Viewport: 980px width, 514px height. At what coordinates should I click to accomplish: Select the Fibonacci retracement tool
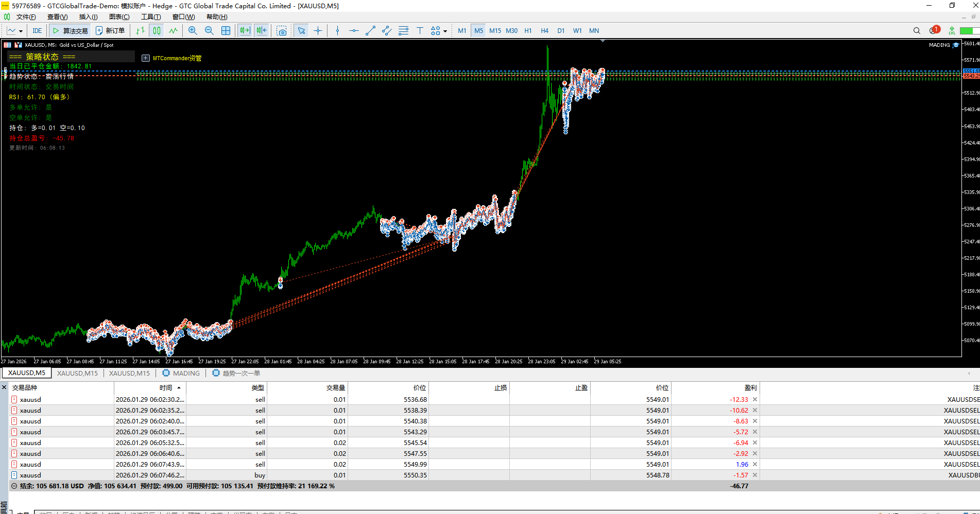coord(403,31)
